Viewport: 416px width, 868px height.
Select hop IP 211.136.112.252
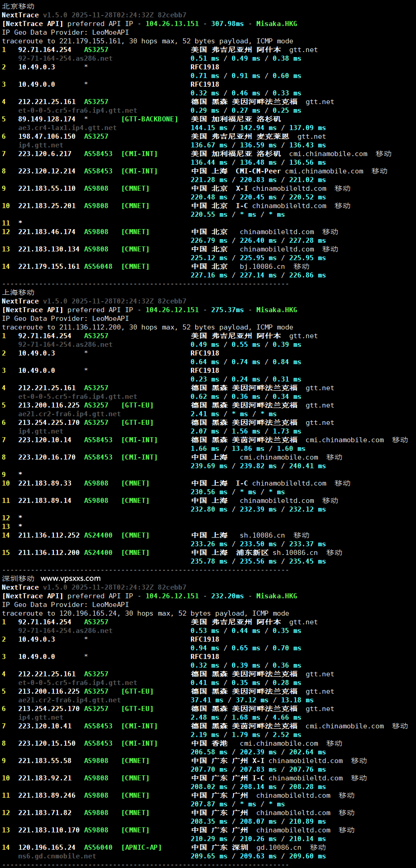tap(49, 535)
